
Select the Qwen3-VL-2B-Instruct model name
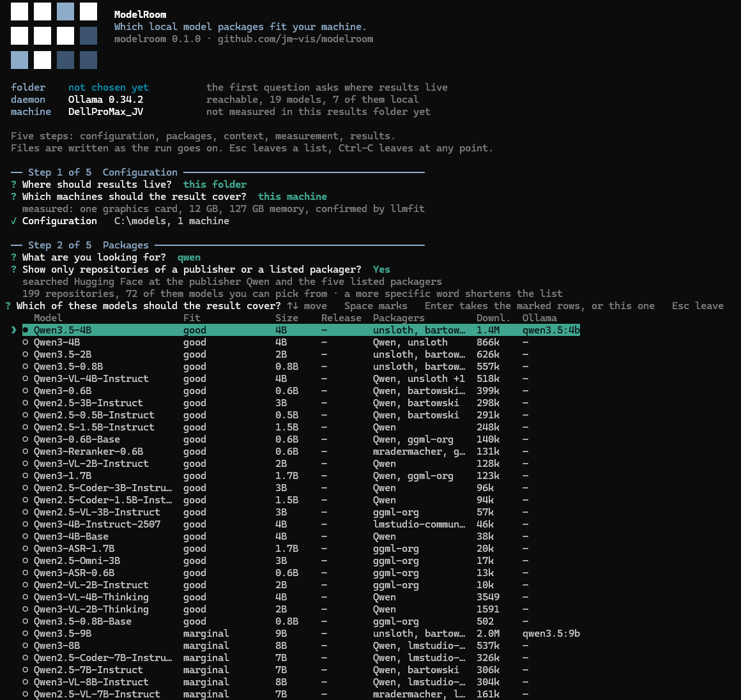[91, 464]
